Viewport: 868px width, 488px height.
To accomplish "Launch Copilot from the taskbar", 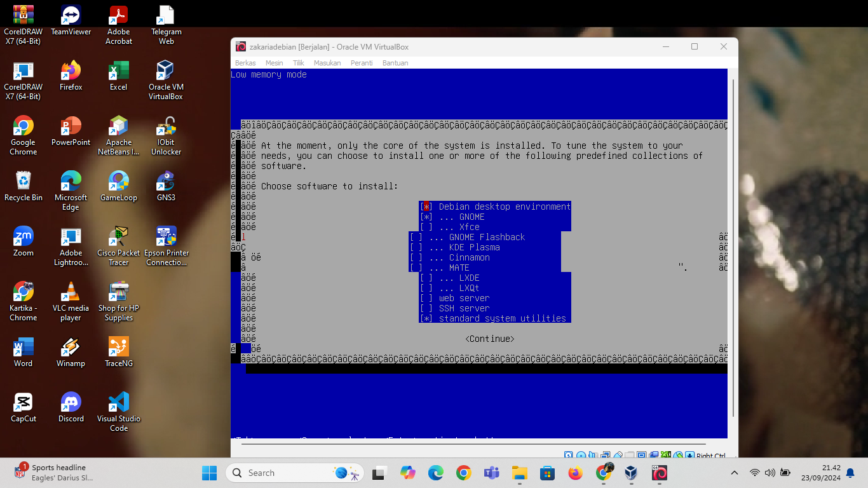I will 407,473.
